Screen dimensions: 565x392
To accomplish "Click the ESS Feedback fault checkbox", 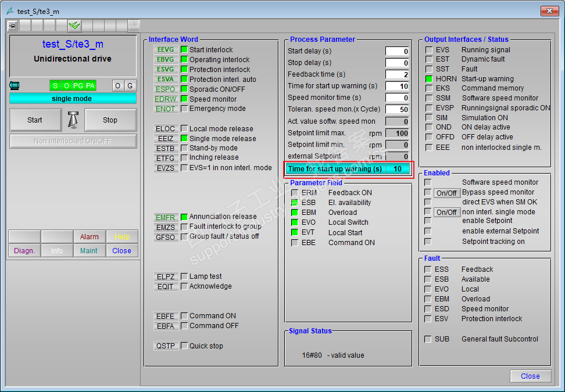I will pyautogui.click(x=428, y=269).
